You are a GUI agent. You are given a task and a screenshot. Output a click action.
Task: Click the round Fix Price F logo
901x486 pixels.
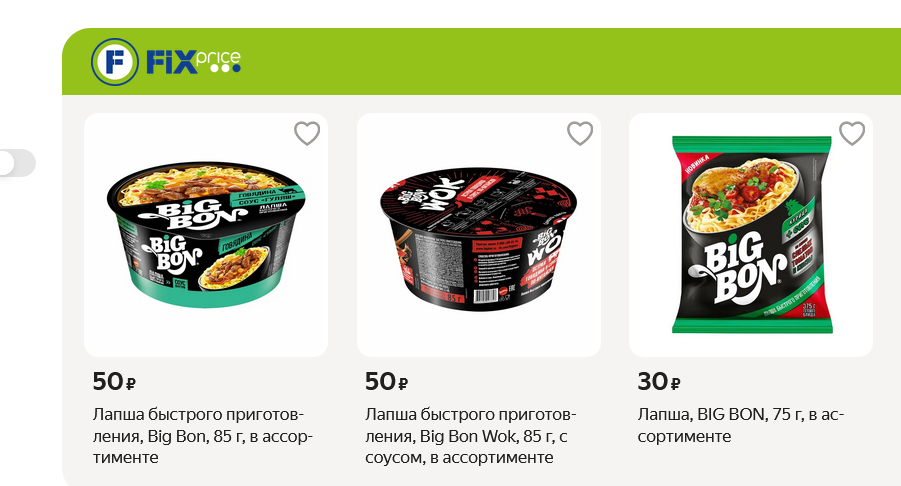[x=114, y=61]
